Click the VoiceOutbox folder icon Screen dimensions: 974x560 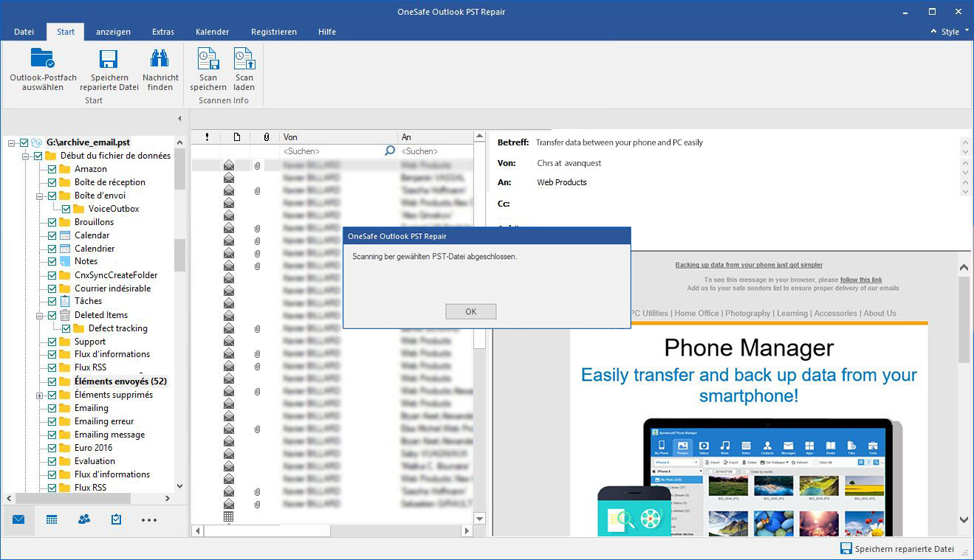tap(79, 209)
